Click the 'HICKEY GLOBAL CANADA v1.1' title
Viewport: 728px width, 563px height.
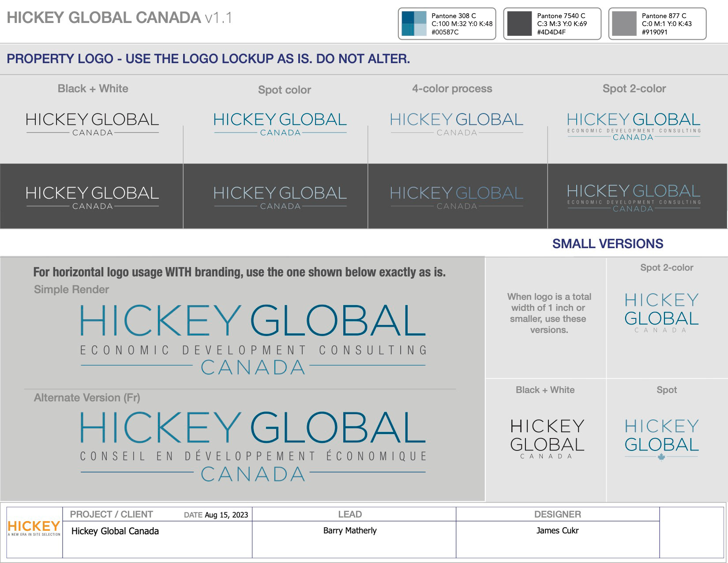[x=119, y=18]
